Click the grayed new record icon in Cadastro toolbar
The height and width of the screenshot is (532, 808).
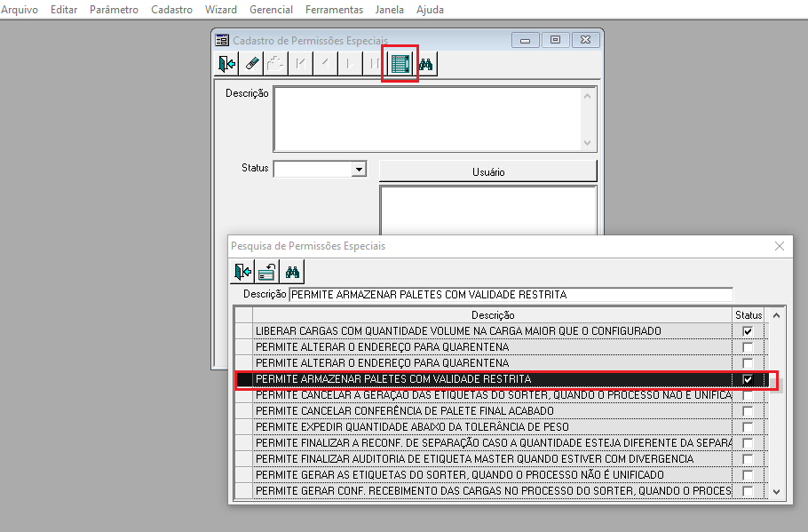click(275, 64)
